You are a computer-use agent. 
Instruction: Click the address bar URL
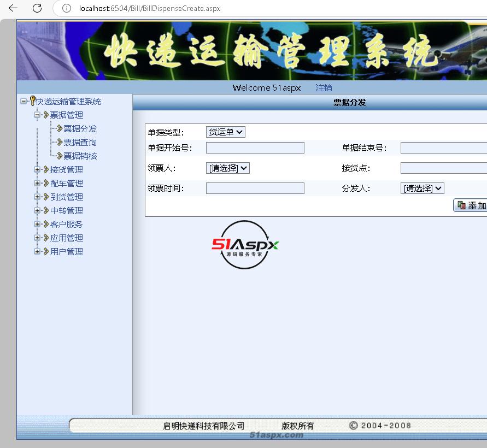[x=150, y=8]
